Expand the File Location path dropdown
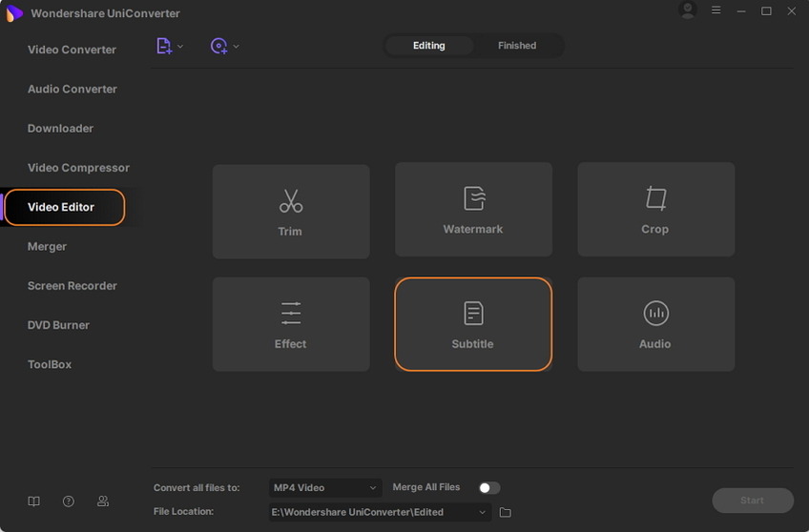The height and width of the screenshot is (532, 809). pyautogui.click(x=484, y=513)
